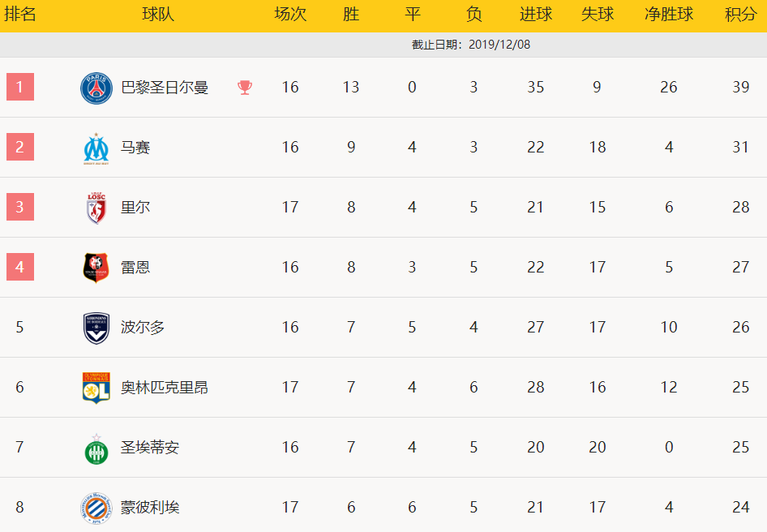Click the Bordeaux club crest

[x=96, y=328]
